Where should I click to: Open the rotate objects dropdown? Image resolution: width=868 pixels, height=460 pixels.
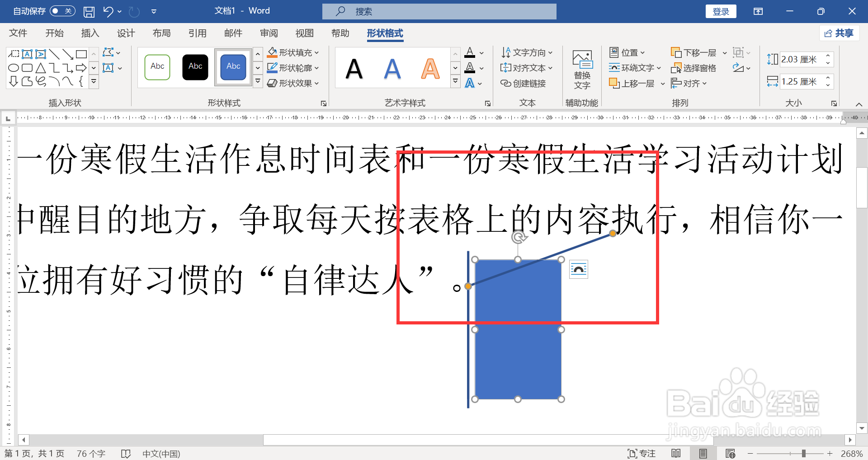tap(741, 68)
